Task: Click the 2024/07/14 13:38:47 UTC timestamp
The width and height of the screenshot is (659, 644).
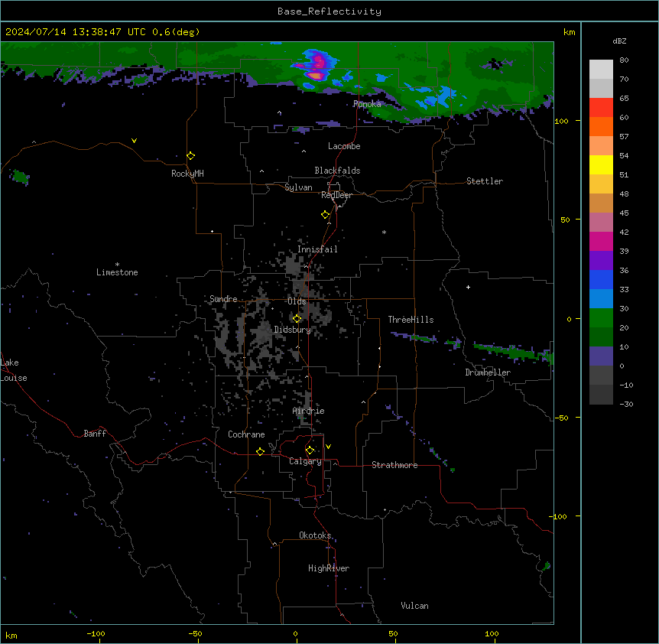Action: pos(76,32)
